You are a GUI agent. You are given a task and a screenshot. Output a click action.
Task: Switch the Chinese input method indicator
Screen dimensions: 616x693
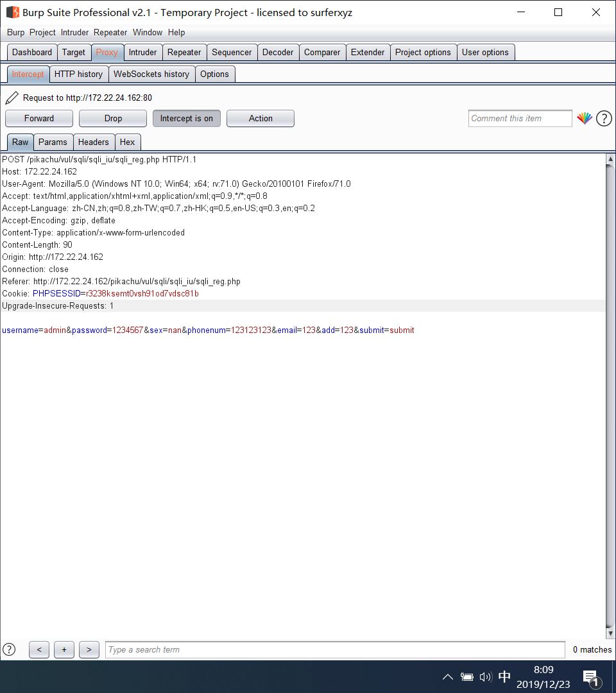tap(504, 677)
